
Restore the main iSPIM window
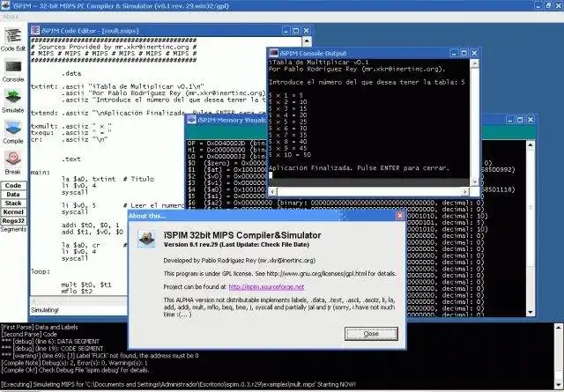click(x=549, y=5)
